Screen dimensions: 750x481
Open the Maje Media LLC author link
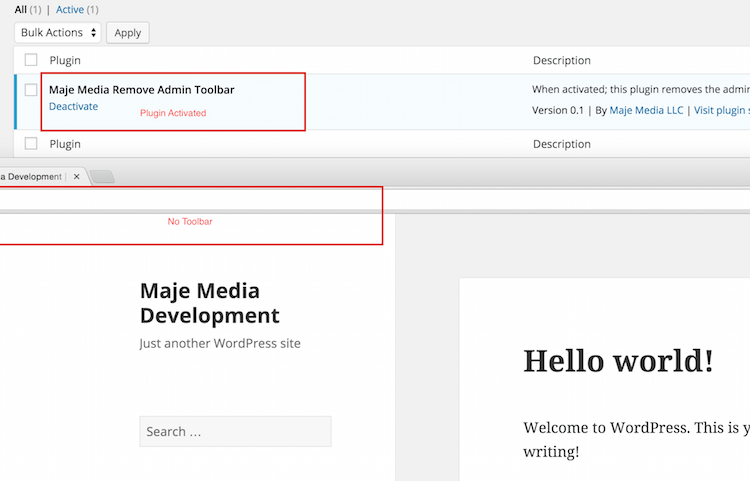(x=646, y=110)
